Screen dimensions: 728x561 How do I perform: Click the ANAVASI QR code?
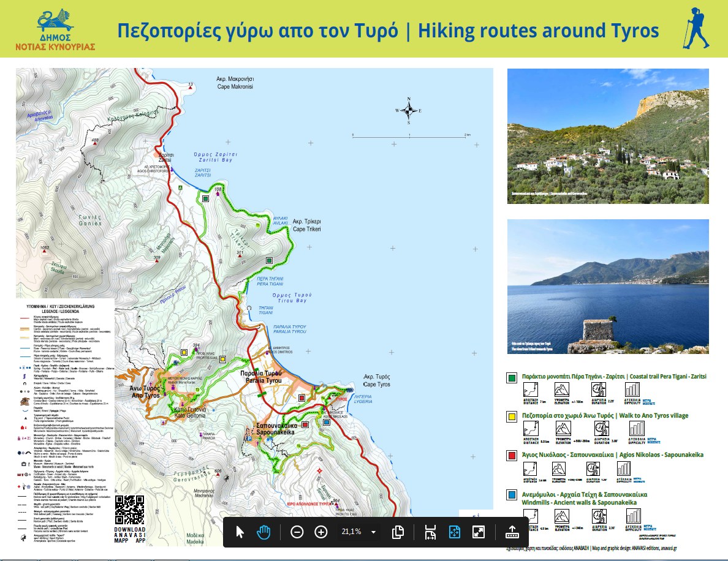click(x=129, y=510)
